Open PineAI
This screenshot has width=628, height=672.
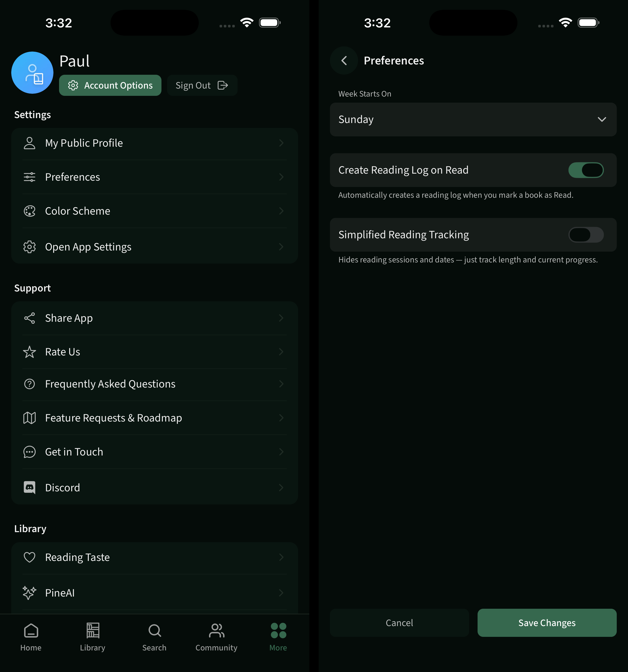pos(154,593)
